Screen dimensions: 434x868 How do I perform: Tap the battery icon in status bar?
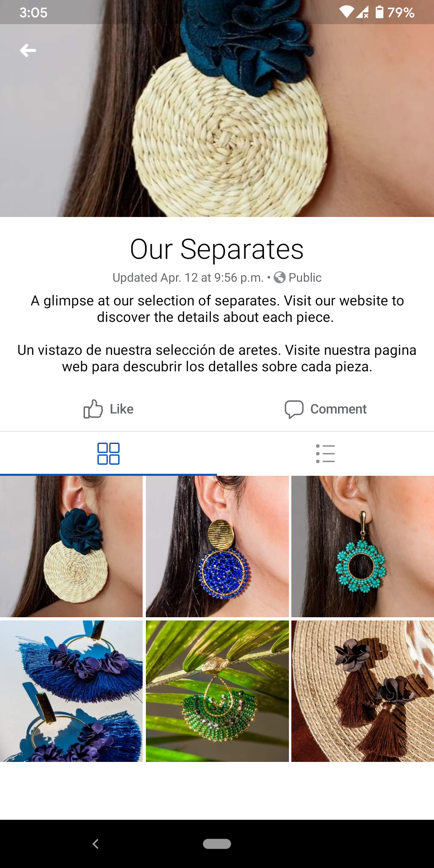(x=379, y=12)
